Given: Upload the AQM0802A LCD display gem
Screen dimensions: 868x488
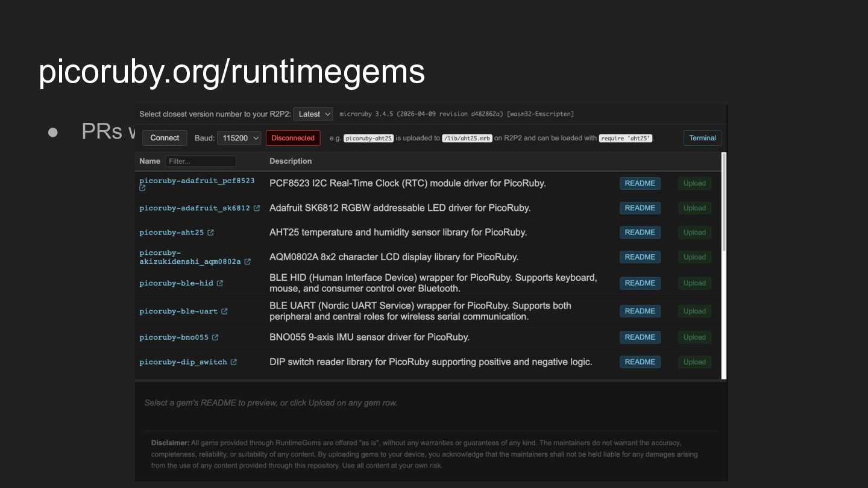Looking at the screenshot, I should (x=694, y=257).
